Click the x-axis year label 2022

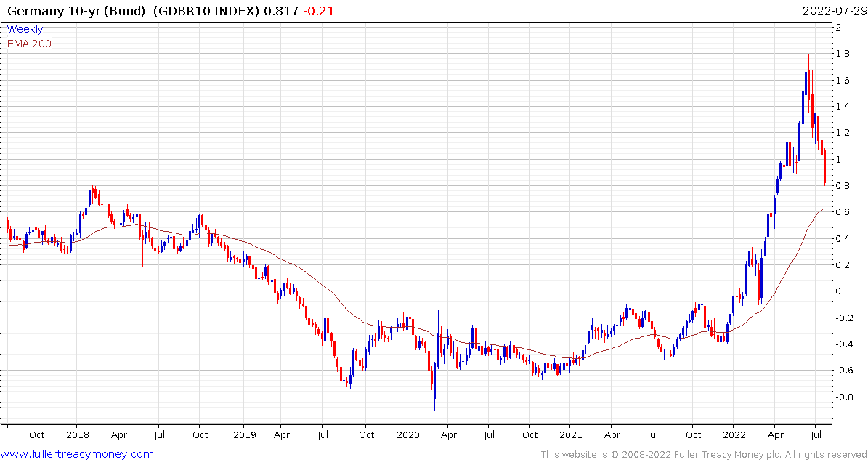pyautogui.click(x=733, y=436)
